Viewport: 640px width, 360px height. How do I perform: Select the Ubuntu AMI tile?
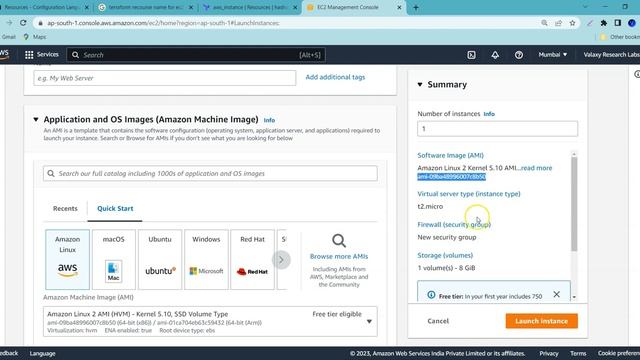pos(160,260)
